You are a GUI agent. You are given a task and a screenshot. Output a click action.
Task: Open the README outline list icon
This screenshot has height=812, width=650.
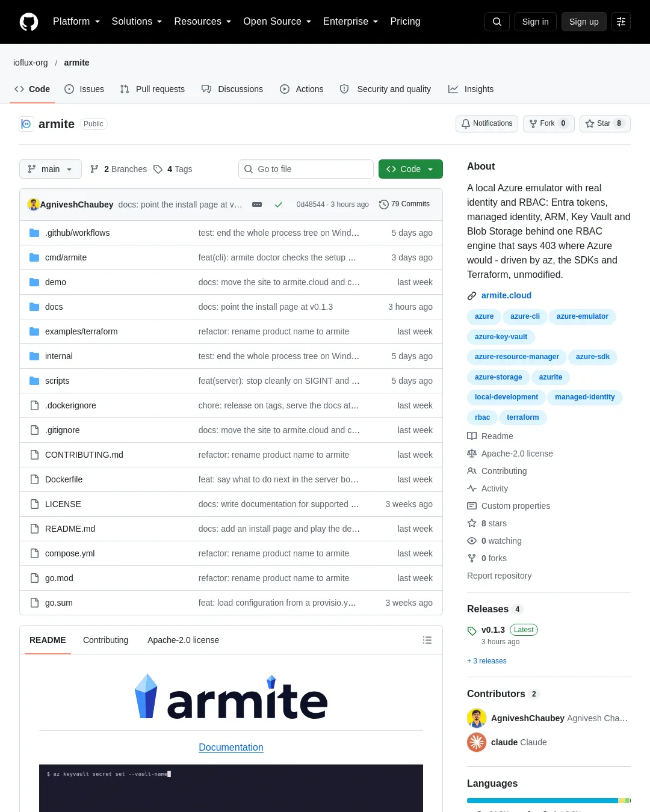(427, 640)
